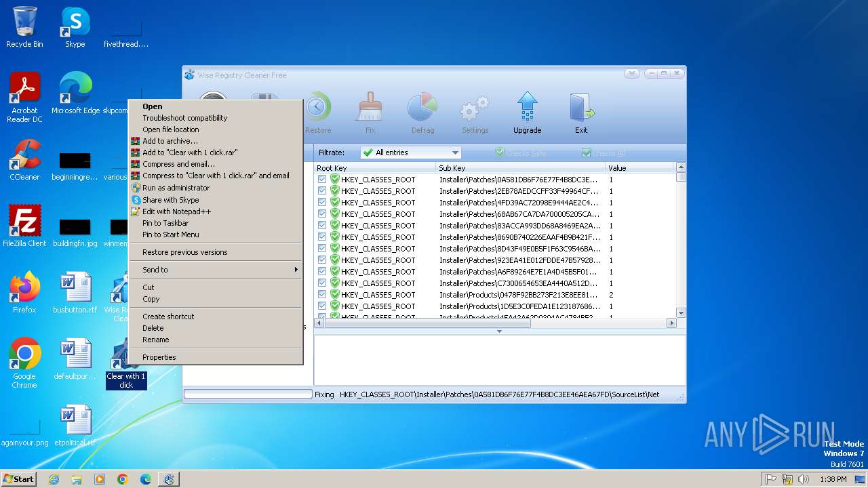
Task: Open the title bar options dropdown button
Action: tap(631, 74)
